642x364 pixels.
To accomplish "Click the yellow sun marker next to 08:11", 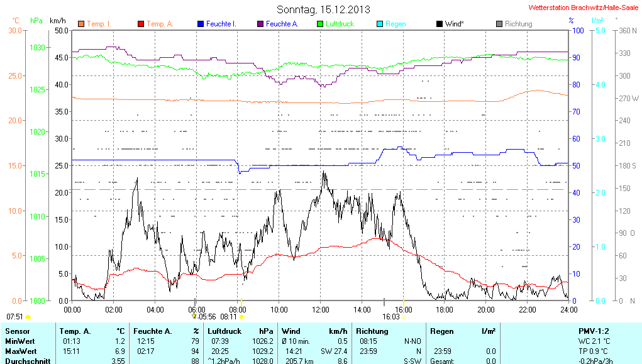I will tap(241, 317).
